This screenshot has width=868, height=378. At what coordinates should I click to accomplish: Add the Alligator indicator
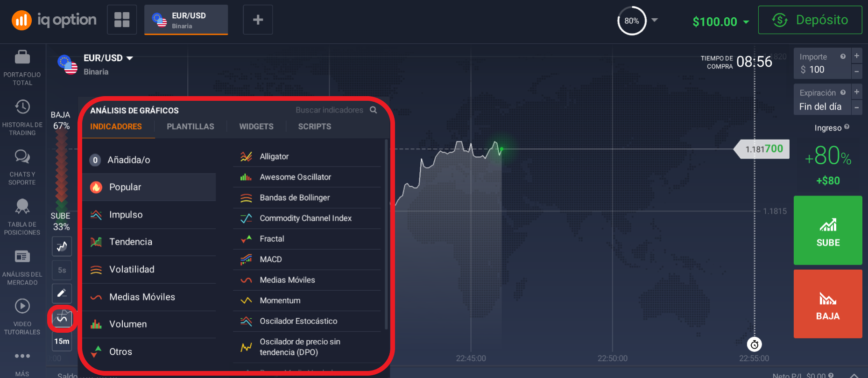[x=307, y=156]
